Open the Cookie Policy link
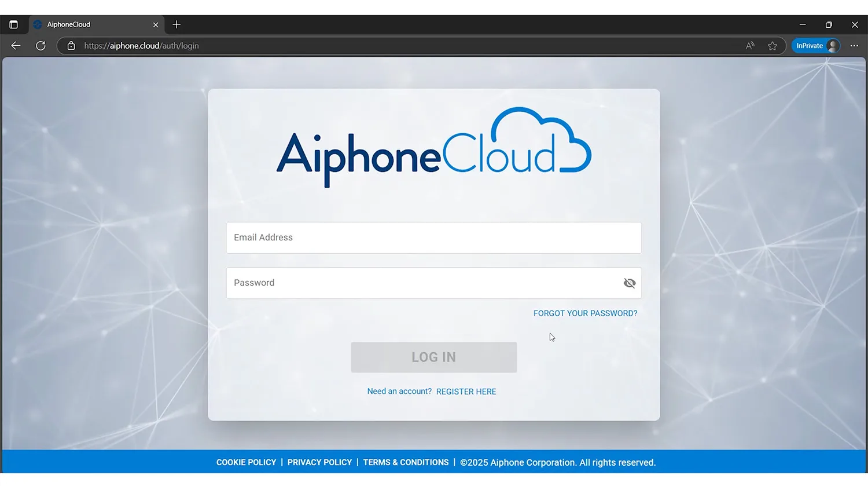This screenshot has height=486, width=868. point(246,462)
